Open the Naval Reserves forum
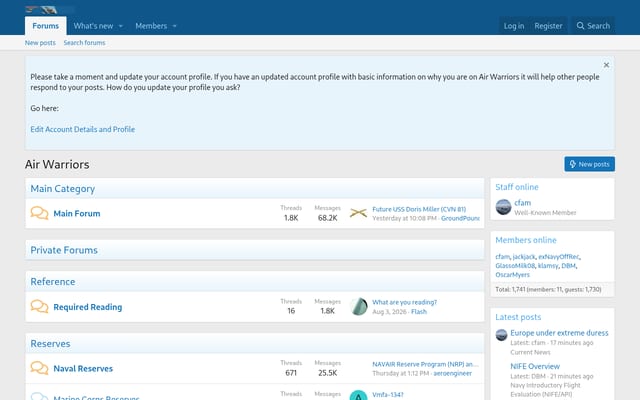The height and width of the screenshot is (400, 640). coord(83,369)
